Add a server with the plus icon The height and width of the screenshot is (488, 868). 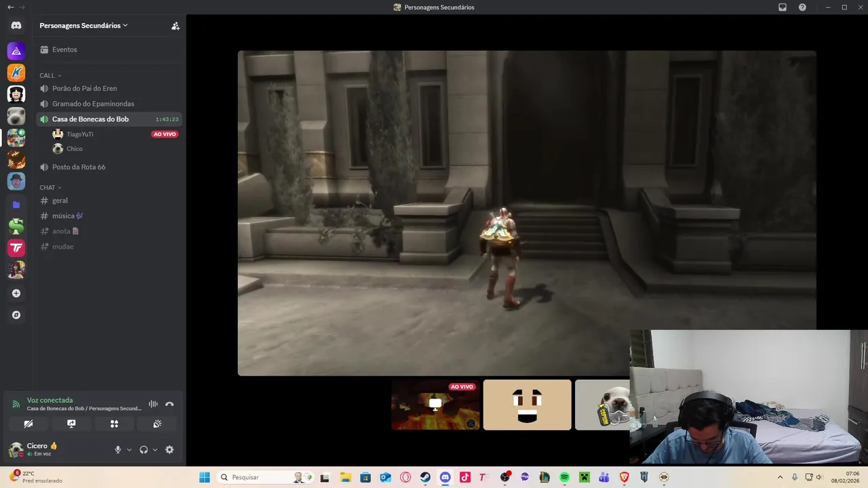16,293
